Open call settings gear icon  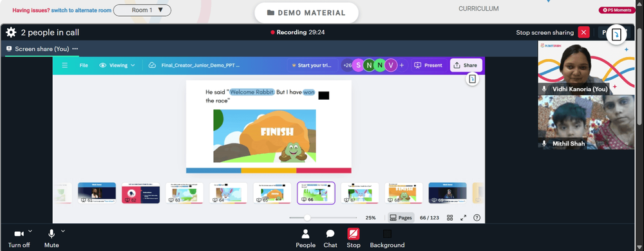pyautogui.click(x=11, y=32)
